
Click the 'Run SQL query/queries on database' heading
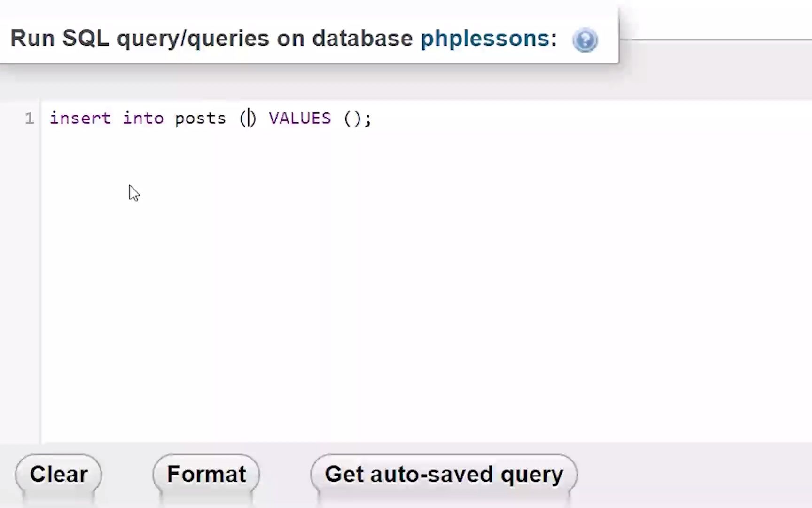pyautogui.click(x=211, y=38)
